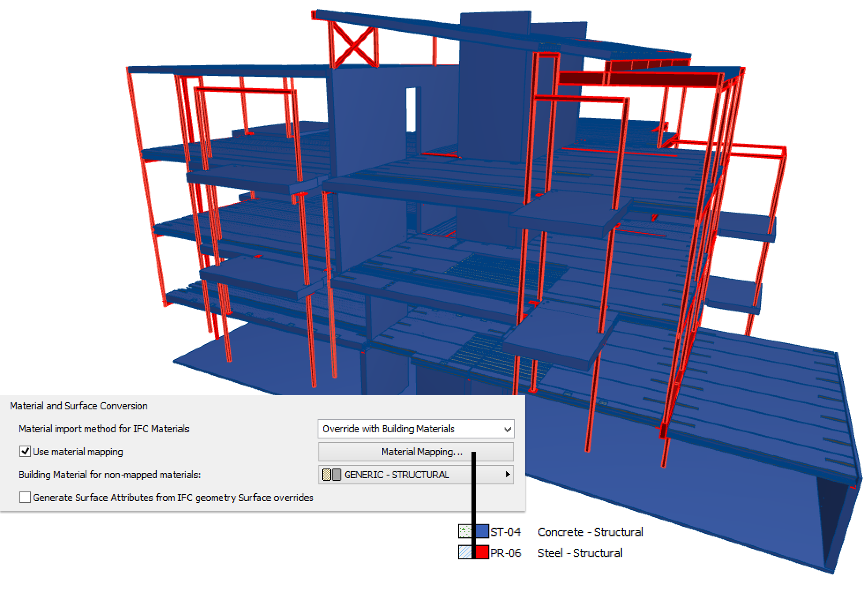Uncheck the Use material mapping checkbox
The image size is (868, 592).
pos(25,452)
